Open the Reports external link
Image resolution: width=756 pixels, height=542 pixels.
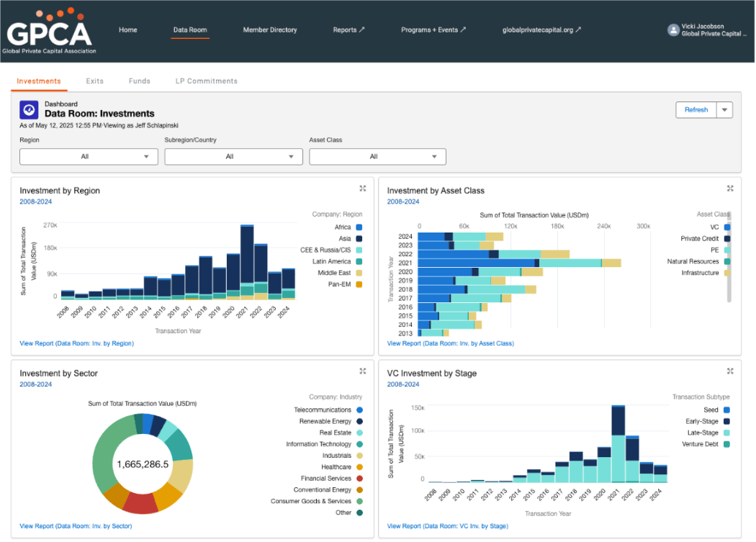(x=348, y=30)
